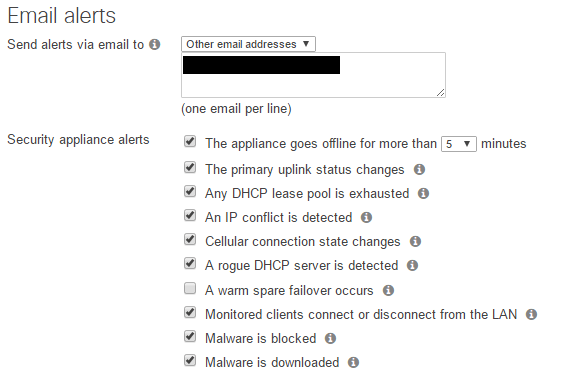Toggle the IP conflict is detected checkbox
Screen dimensions: 564x377
coord(190,215)
